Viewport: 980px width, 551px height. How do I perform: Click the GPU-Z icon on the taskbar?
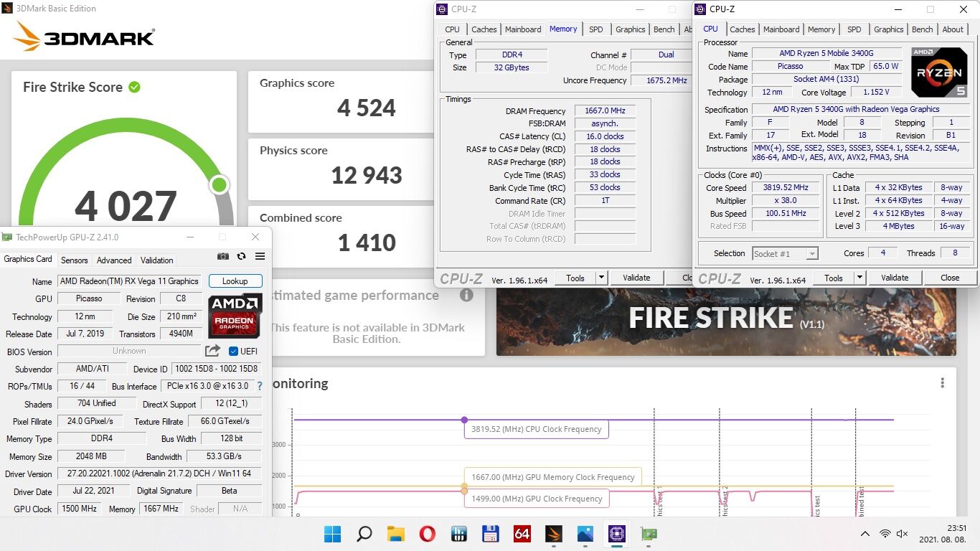click(649, 534)
